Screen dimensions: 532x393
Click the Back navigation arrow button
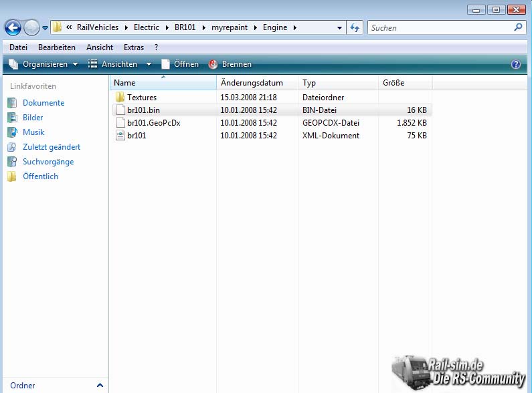click(13, 28)
